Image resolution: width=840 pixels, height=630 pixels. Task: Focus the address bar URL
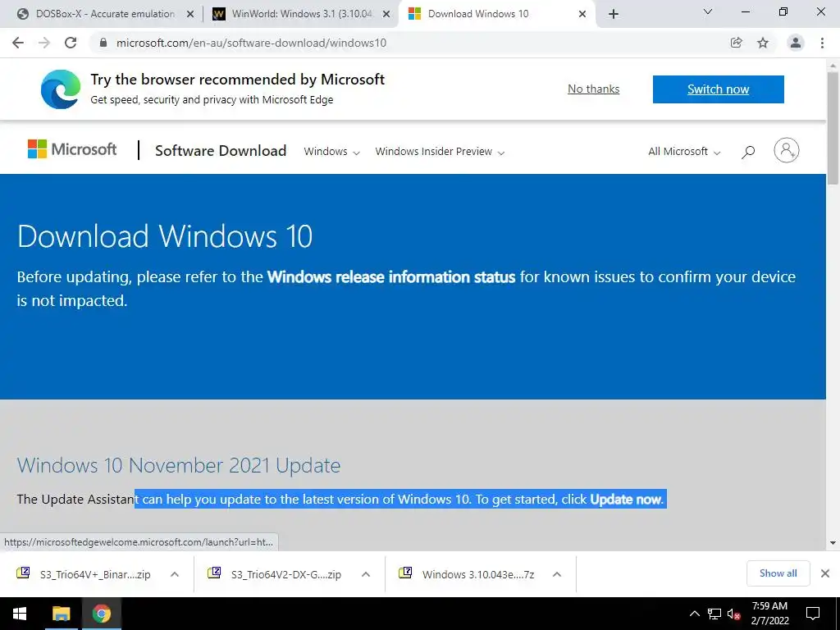pos(251,43)
